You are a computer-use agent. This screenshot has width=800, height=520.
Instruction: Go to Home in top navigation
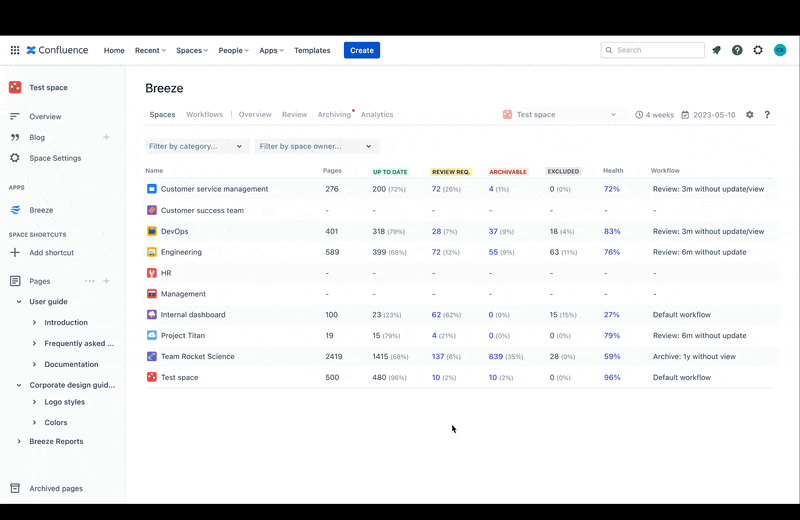pos(114,51)
